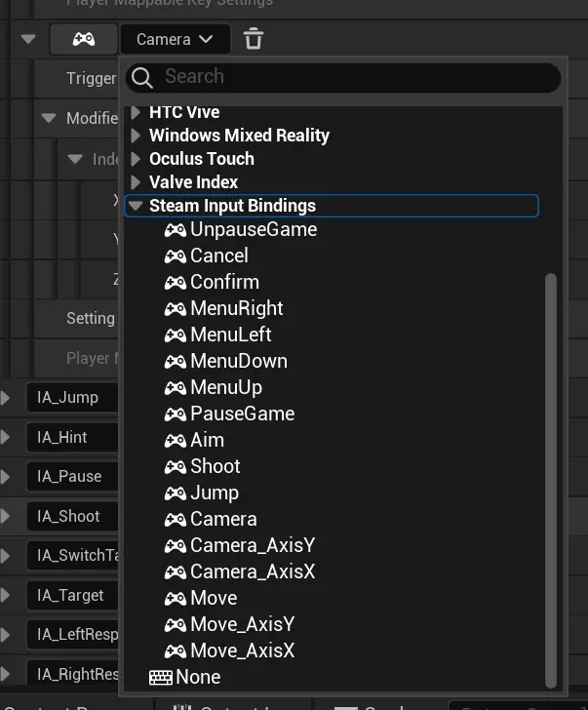Open the Camera key dropdown

(175, 39)
